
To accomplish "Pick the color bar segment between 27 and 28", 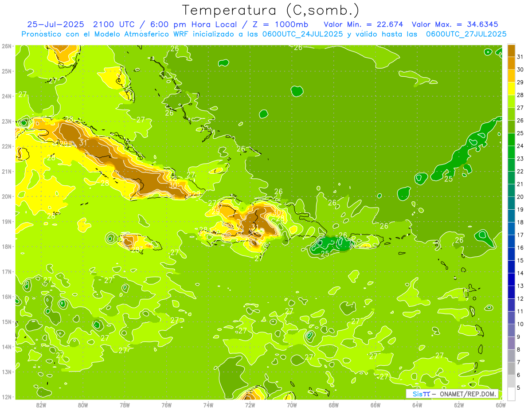I will click(x=511, y=101).
